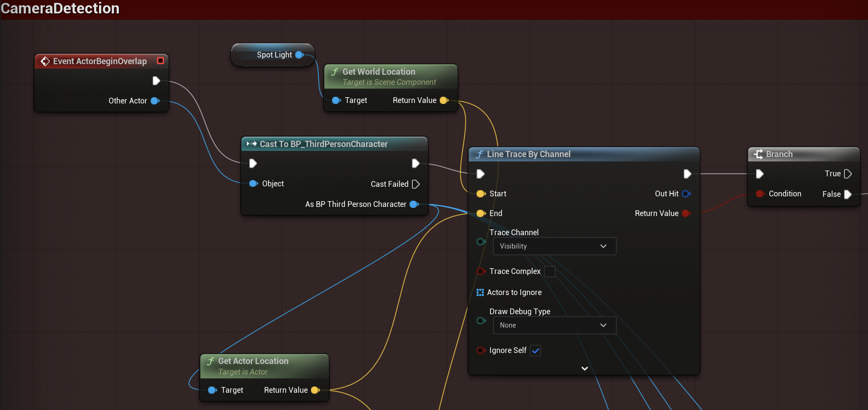Screen dimensions: 868x410
Task: Click the Return Value pin on Get Actor Location
Action: tap(315, 390)
